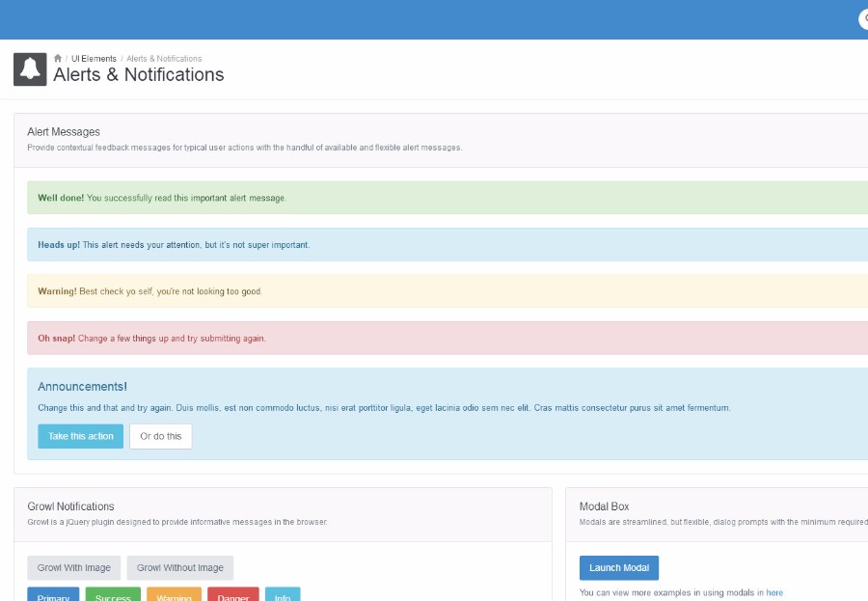This screenshot has width=868, height=601.
Task: Click the bell icon beside the page title
Action: point(30,69)
